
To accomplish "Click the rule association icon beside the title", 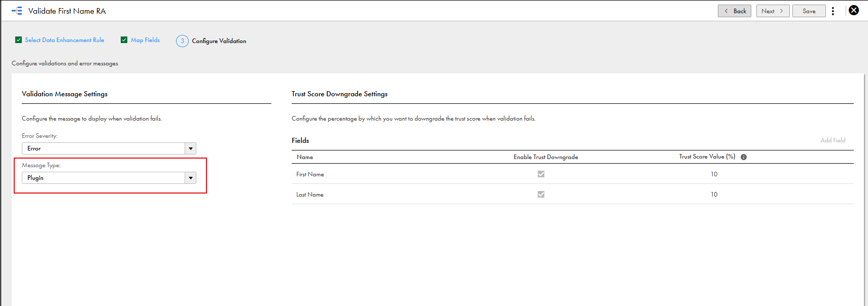I will [x=17, y=11].
